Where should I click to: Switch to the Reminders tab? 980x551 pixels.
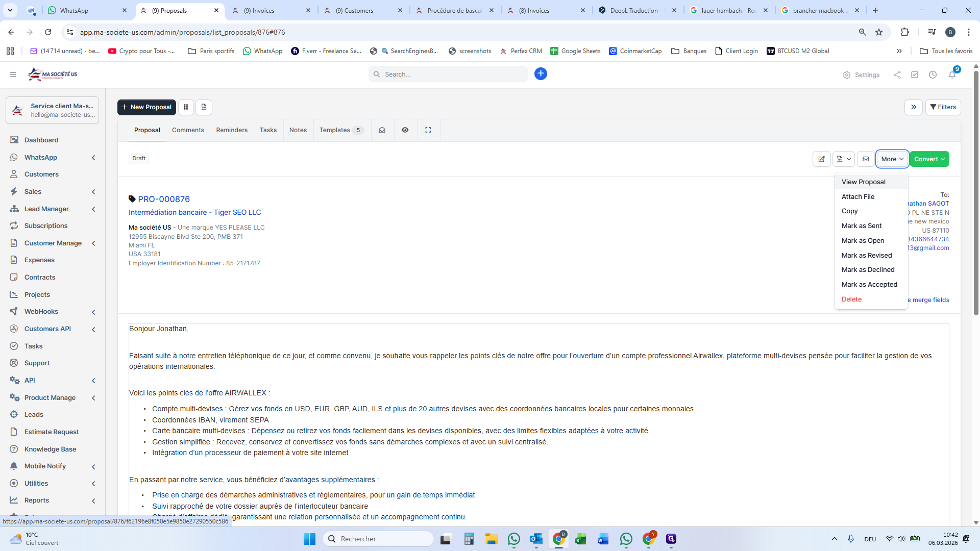232,130
